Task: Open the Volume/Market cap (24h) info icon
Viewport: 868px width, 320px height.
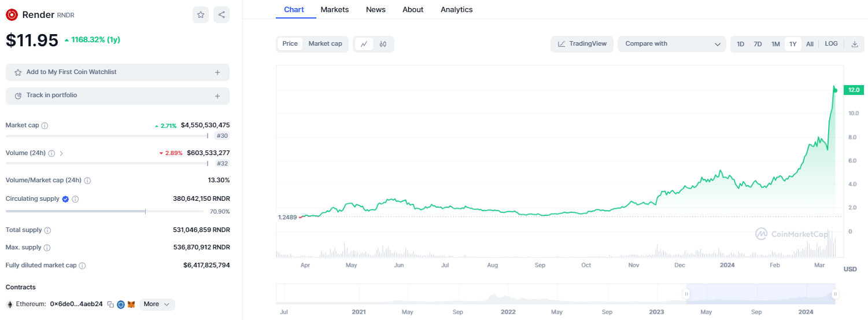Action: (x=87, y=181)
